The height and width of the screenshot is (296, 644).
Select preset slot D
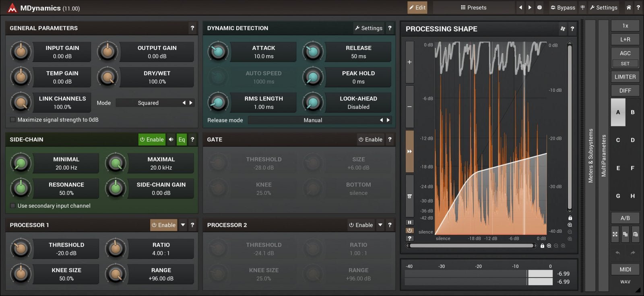632,140
